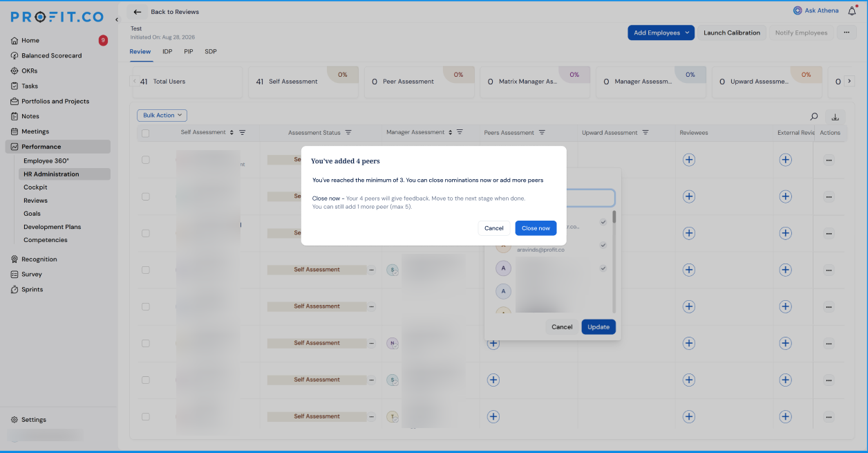Filter the Upward Assessment column
This screenshot has width=868, height=453.
(x=645, y=132)
